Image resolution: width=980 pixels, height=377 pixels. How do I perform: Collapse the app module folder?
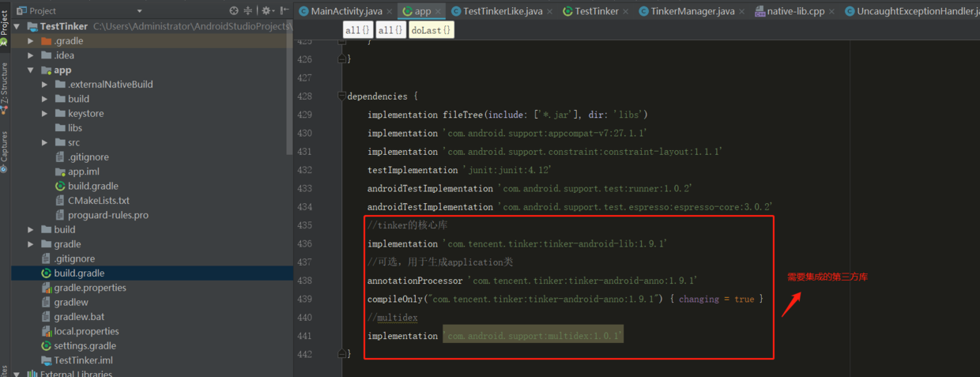click(x=31, y=70)
